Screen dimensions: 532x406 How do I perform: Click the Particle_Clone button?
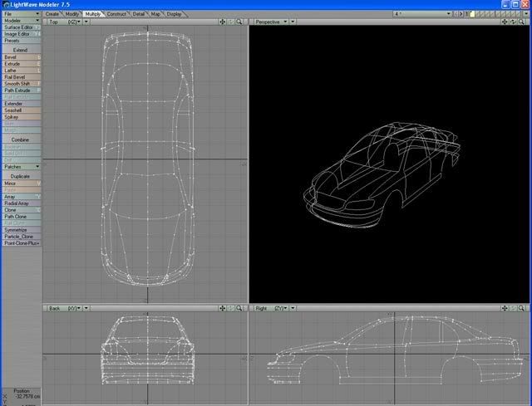pos(22,237)
